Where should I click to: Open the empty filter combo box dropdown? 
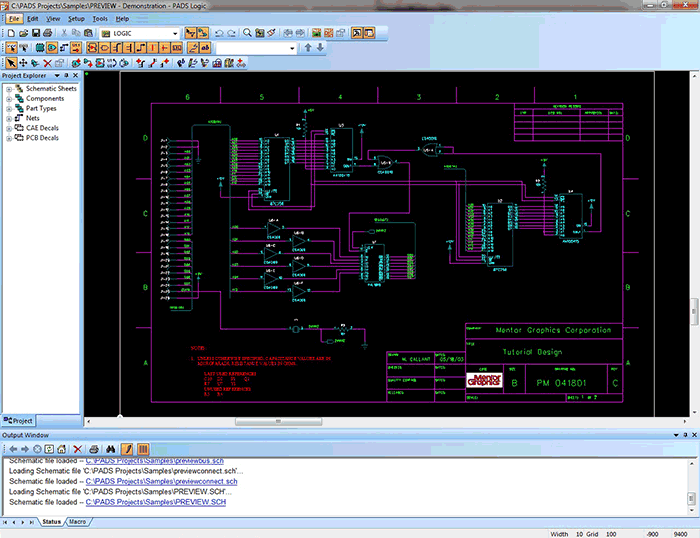292,48
